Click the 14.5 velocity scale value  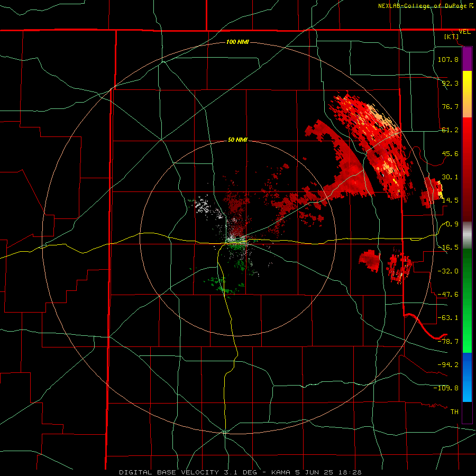(450, 200)
